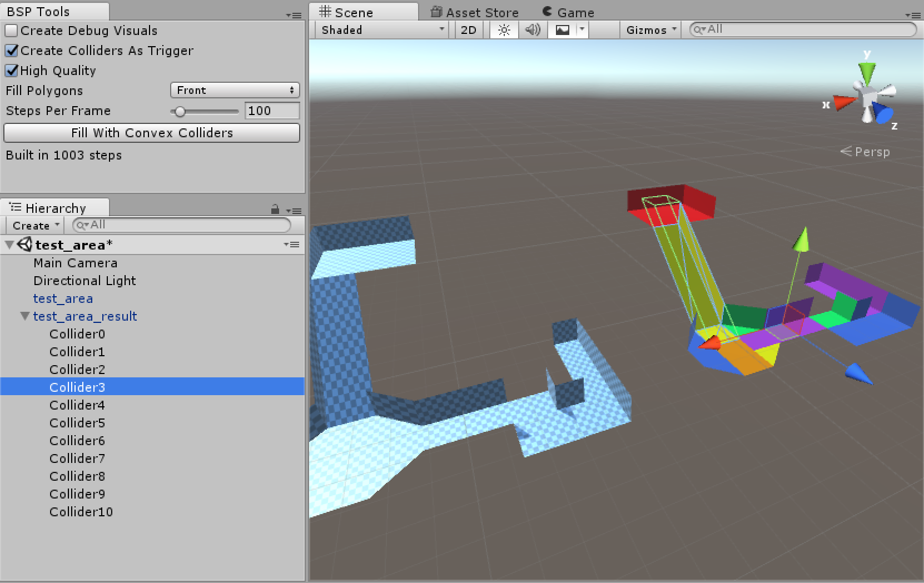This screenshot has height=583, width=924.
Task: Open hierarchy Create dropdown
Action: pyautogui.click(x=36, y=226)
